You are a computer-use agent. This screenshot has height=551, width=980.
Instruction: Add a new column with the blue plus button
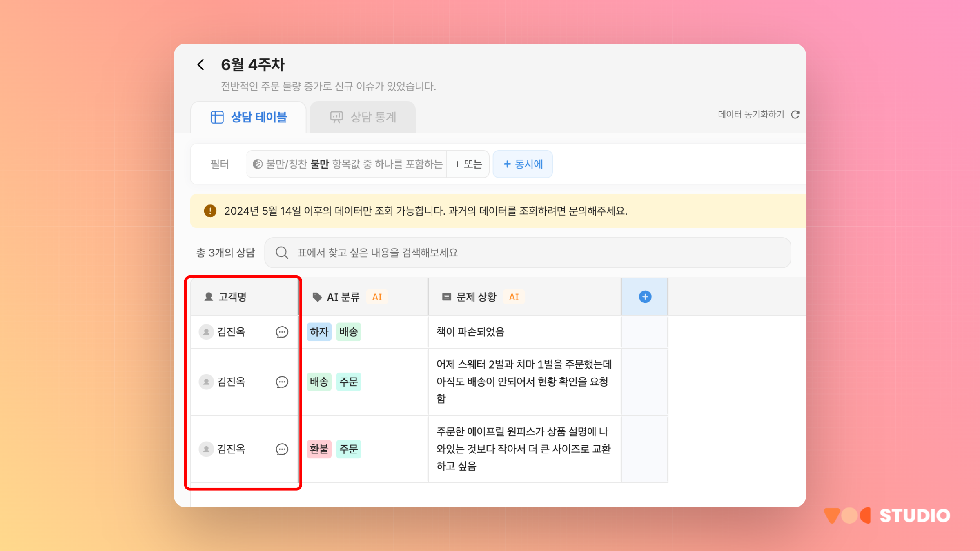coord(645,297)
